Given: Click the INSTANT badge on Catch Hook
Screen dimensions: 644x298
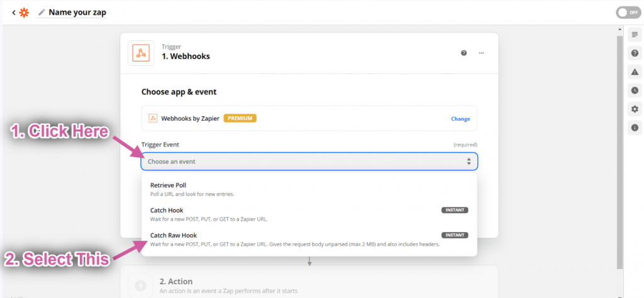Looking at the screenshot, I should click(455, 210).
